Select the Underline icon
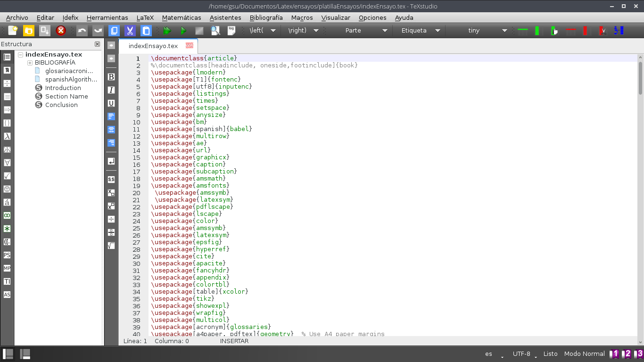Screen dimensions: 644x362 (x=111, y=103)
